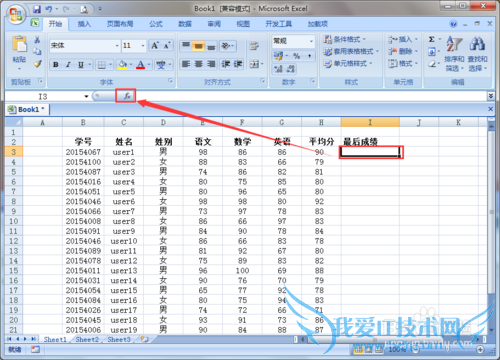This screenshot has width=500, height=360.
Task: Select cell I3 under 最后成绩
Action: point(370,152)
